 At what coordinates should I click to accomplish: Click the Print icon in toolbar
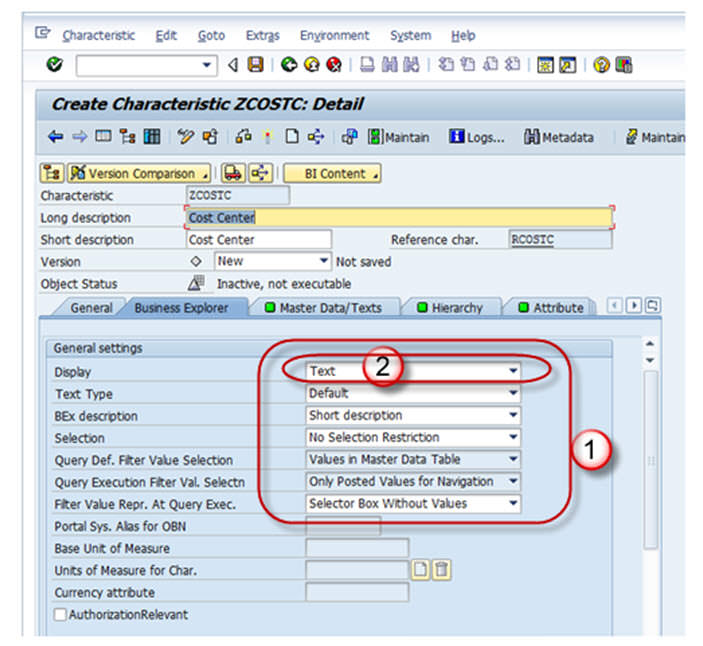click(x=367, y=65)
